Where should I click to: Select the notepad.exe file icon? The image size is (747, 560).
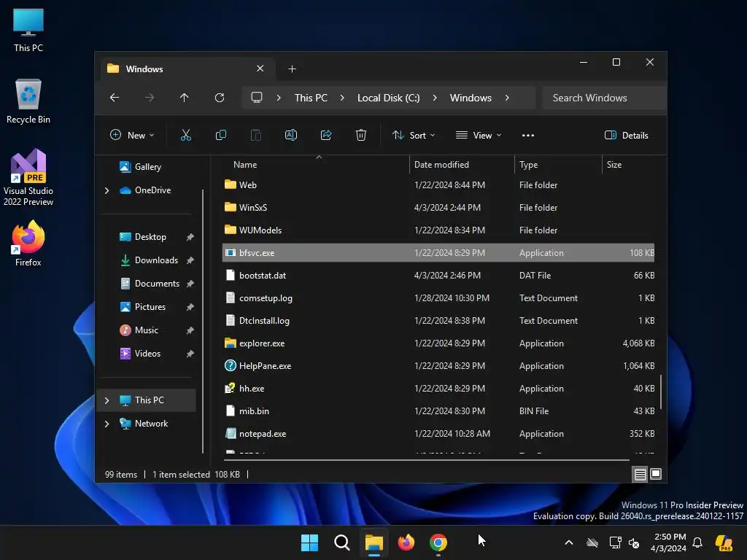[231, 433]
